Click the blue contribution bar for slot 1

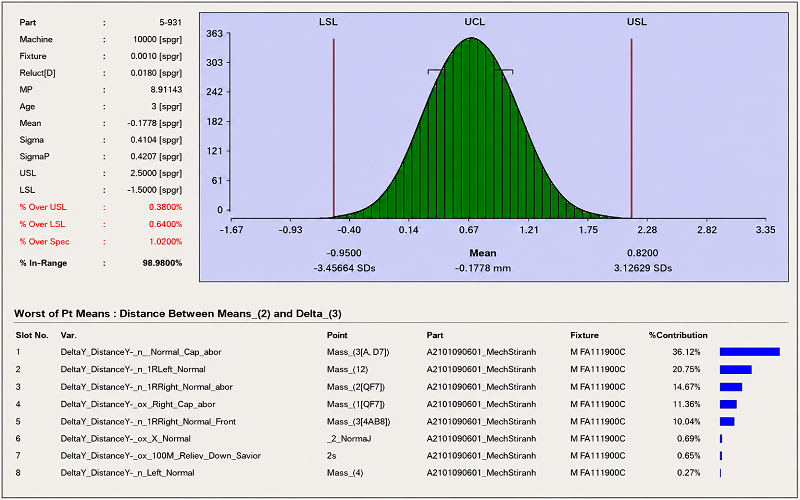pyautogui.click(x=749, y=352)
